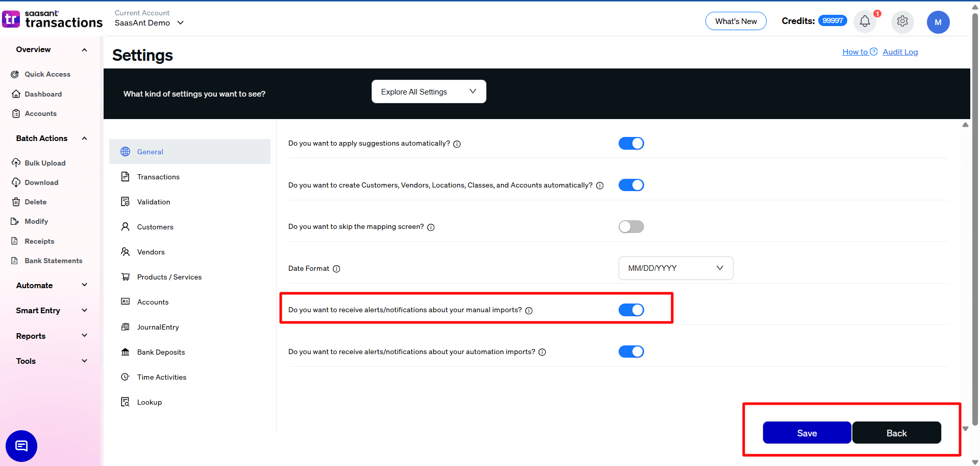
Task: Open the Bank Statements section
Action: coord(53,261)
